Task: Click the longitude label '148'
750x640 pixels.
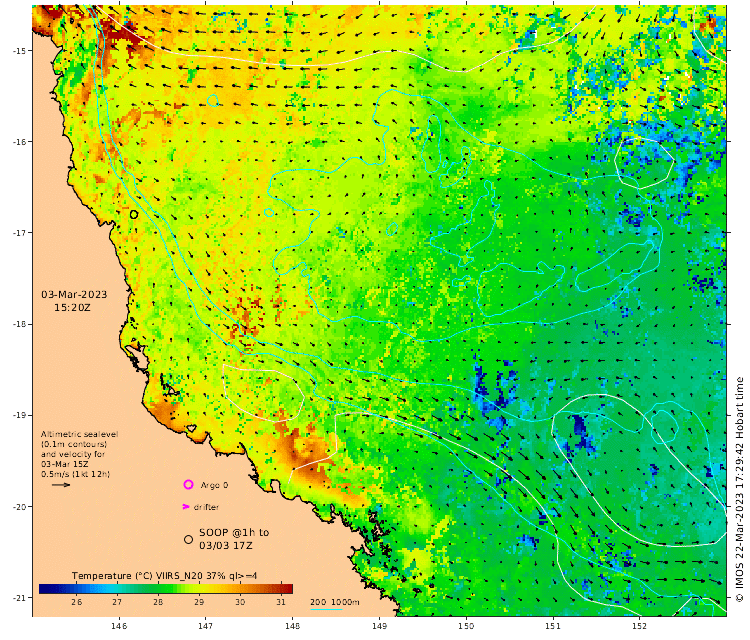Action: coord(293,626)
